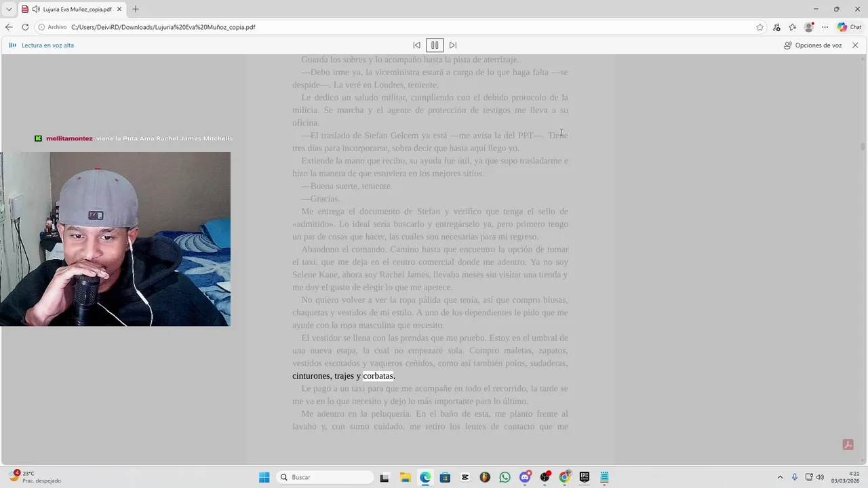Pause the read aloud playback
The width and height of the screenshot is (868, 488).
coord(435,45)
